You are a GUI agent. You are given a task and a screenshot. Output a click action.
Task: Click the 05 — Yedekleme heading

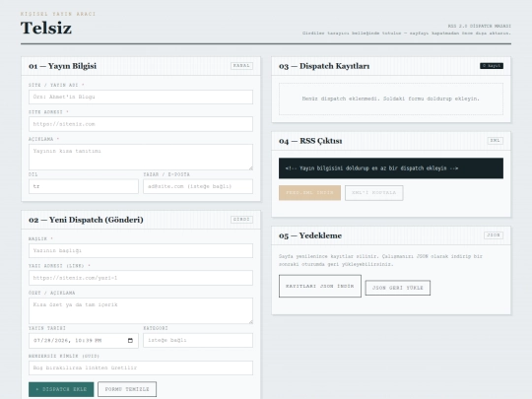(310, 235)
